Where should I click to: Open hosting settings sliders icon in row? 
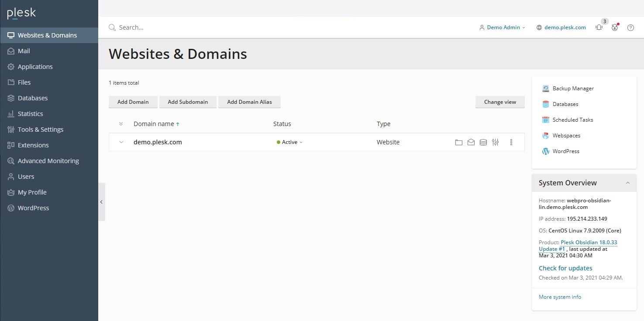point(495,142)
